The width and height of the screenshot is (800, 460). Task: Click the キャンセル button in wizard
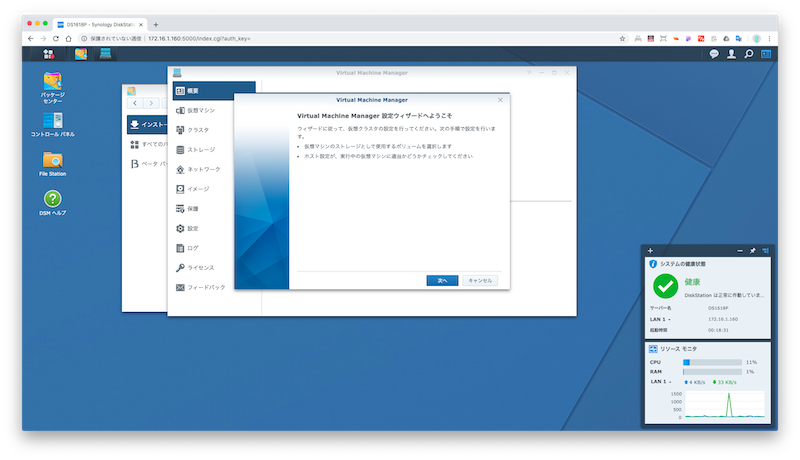click(480, 280)
